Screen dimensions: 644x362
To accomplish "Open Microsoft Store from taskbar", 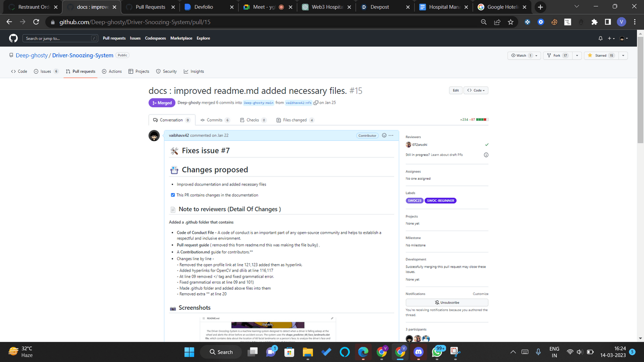I will point(289,352).
